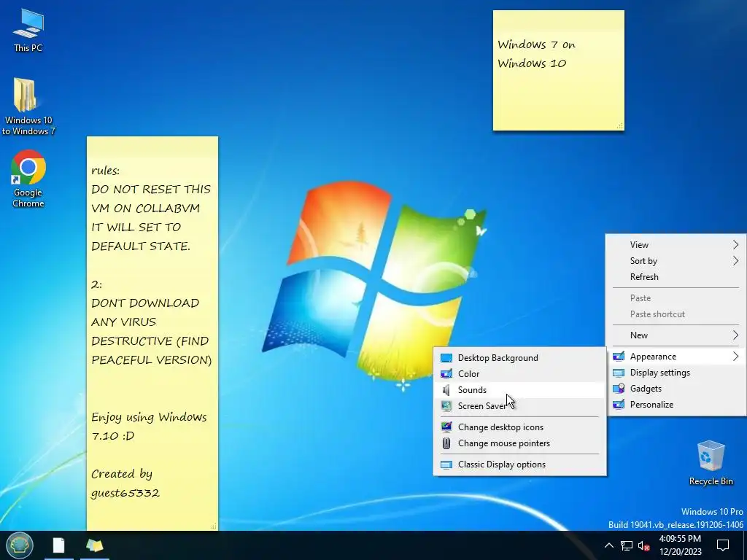Choose Refresh from the context menu
Image resolution: width=747 pixels, height=560 pixels.
[676, 277]
